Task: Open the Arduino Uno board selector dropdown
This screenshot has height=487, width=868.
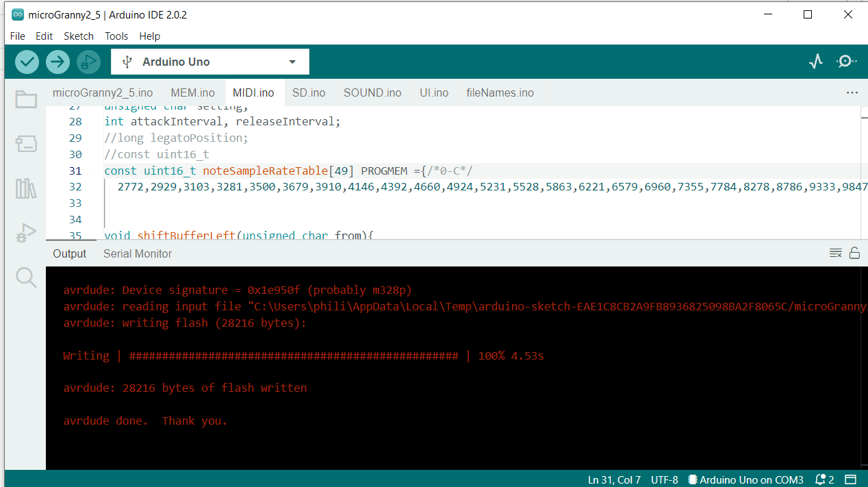Action: (x=209, y=61)
